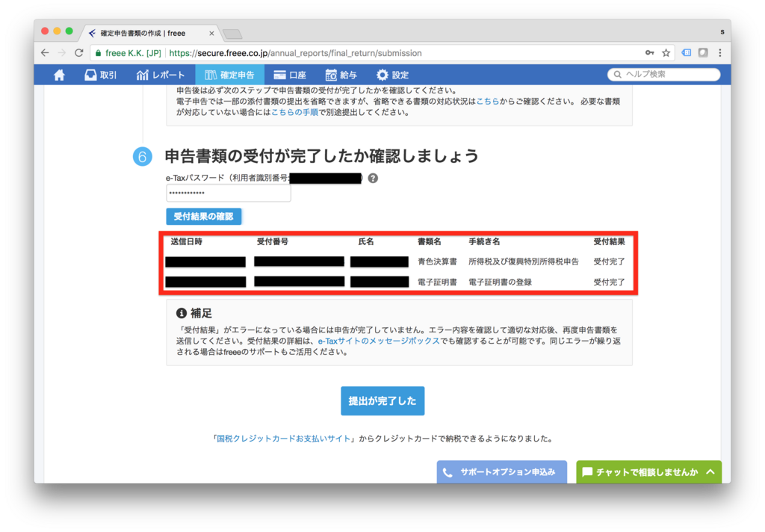765x532 pixels.
Task: Close the freee browser tab
Action: (211, 33)
